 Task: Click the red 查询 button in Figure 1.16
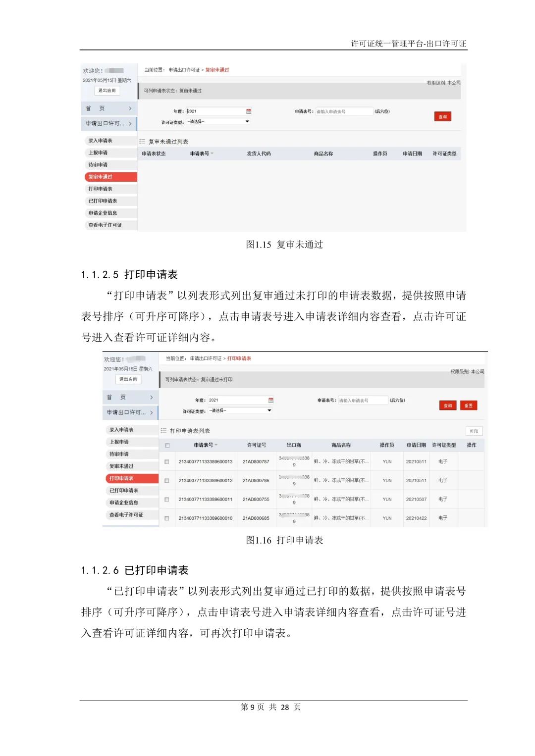448,405
